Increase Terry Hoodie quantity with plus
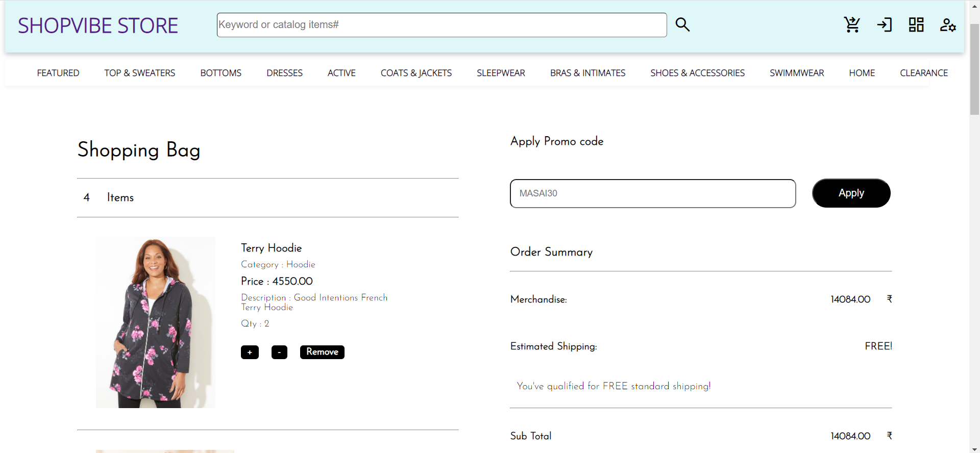Image resolution: width=980 pixels, height=453 pixels. pyautogui.click(x=250, y=352)
